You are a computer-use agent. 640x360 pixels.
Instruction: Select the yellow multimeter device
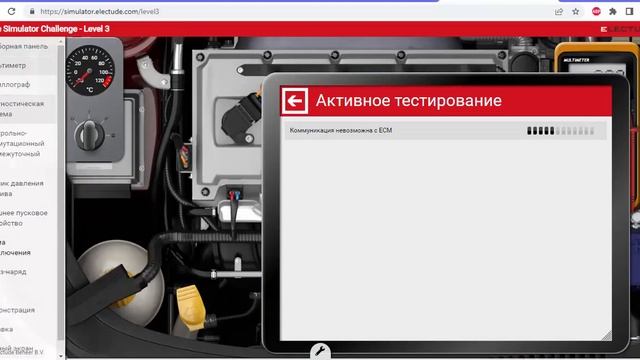(x=596, y=58)
